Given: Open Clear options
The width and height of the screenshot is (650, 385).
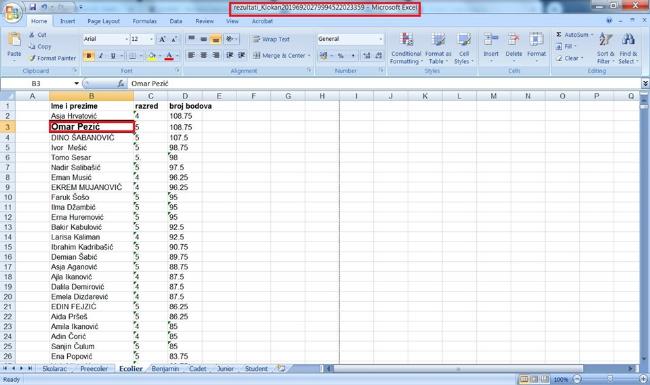Looking at the screenshot, I should tap(570, 58).
